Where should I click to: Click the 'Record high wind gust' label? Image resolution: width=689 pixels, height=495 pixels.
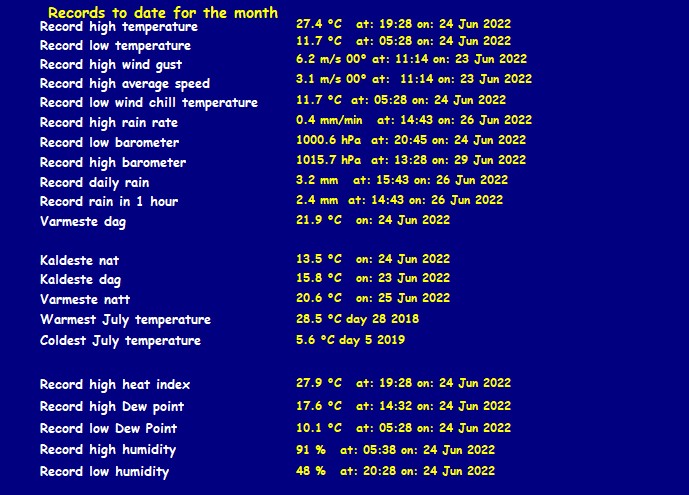coord(111,64)
